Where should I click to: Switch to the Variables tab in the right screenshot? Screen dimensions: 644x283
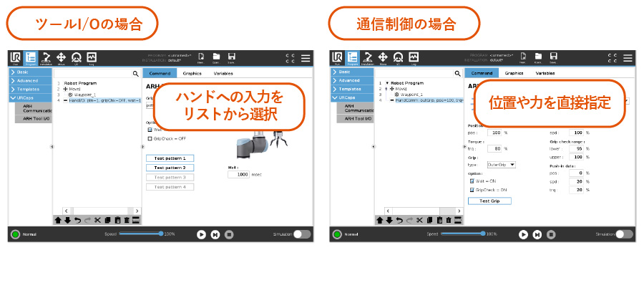tap(545, 73)
